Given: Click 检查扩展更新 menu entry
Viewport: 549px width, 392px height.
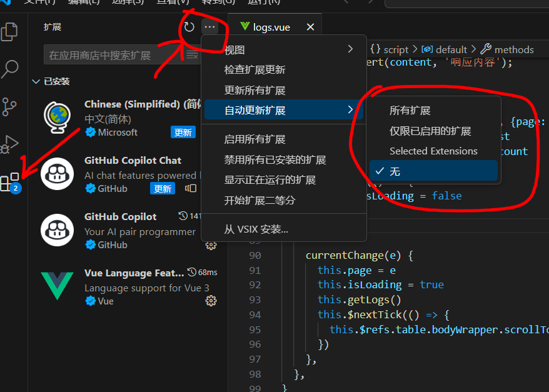Looking at the screenshot, I should (254, 70).
